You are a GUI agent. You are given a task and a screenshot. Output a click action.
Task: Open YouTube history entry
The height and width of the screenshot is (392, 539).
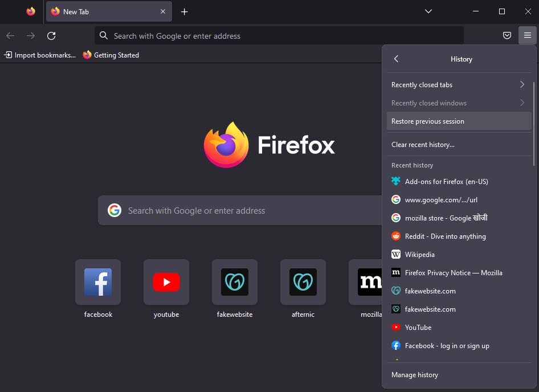pos(459,327)
